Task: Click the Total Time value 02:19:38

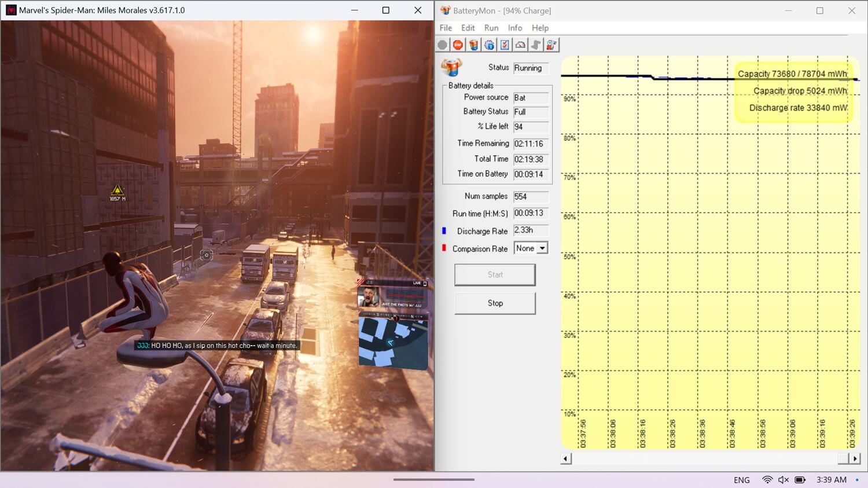Action: 531,159
